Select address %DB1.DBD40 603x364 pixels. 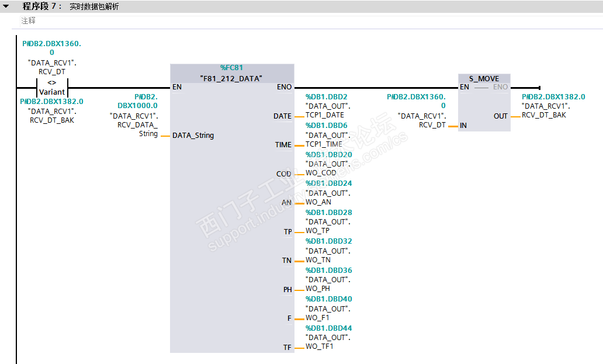click(329, 299)
